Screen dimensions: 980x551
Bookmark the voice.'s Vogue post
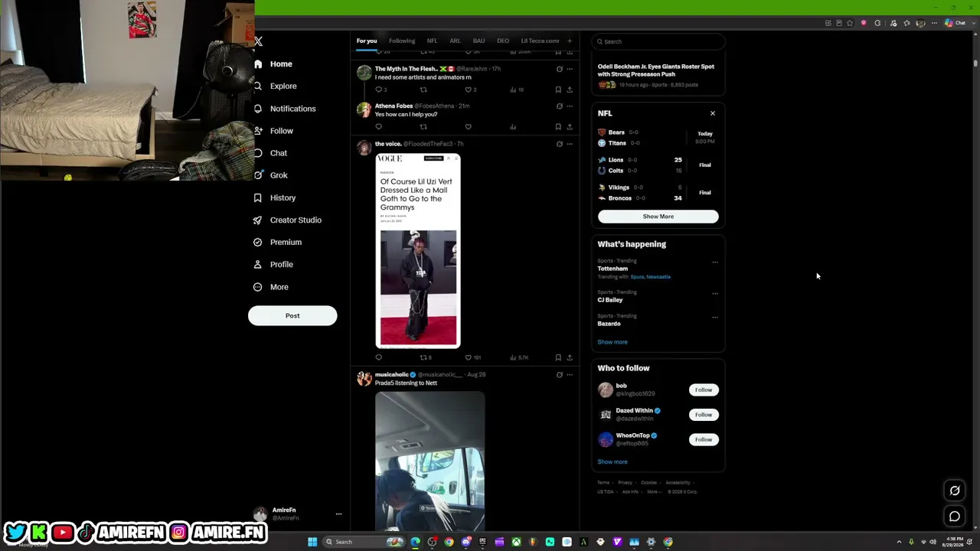click(x=558, y=357)
